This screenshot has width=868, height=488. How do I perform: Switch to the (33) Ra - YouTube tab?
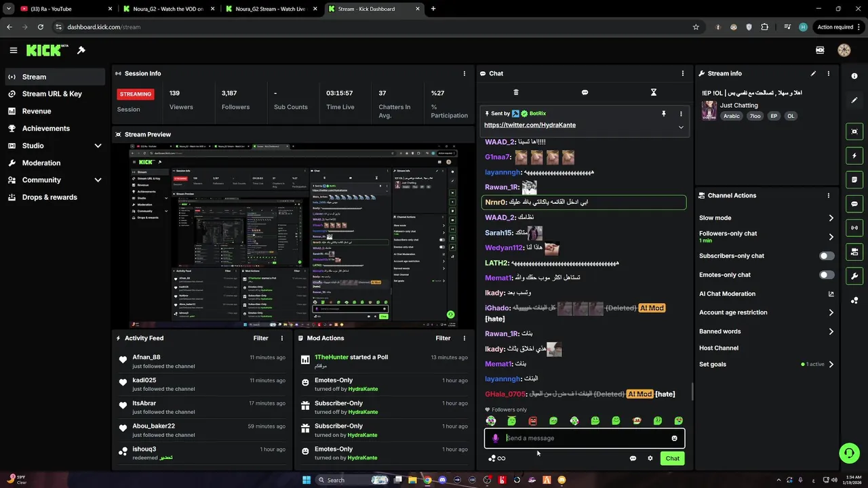66,9
